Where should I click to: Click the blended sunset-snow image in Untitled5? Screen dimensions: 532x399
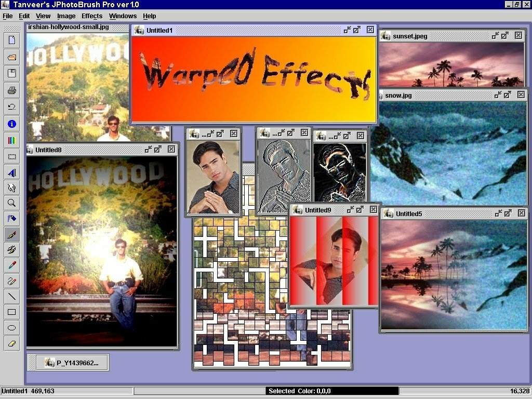454,274
